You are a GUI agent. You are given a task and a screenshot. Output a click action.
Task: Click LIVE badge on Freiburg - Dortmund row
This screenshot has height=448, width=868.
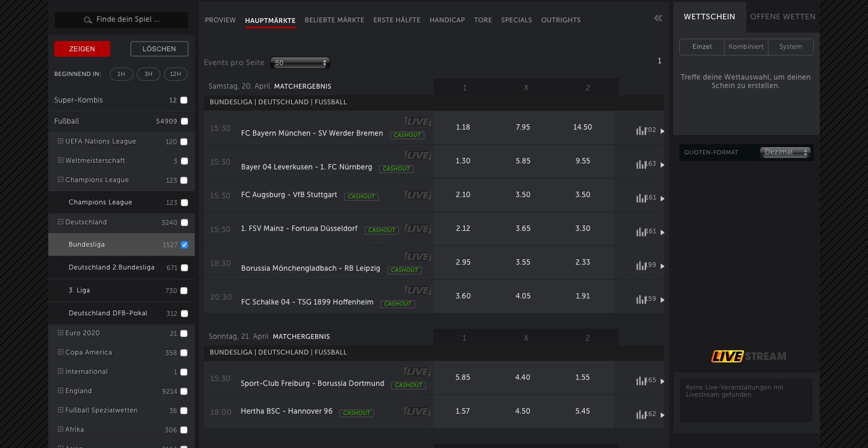pos(418,371)
